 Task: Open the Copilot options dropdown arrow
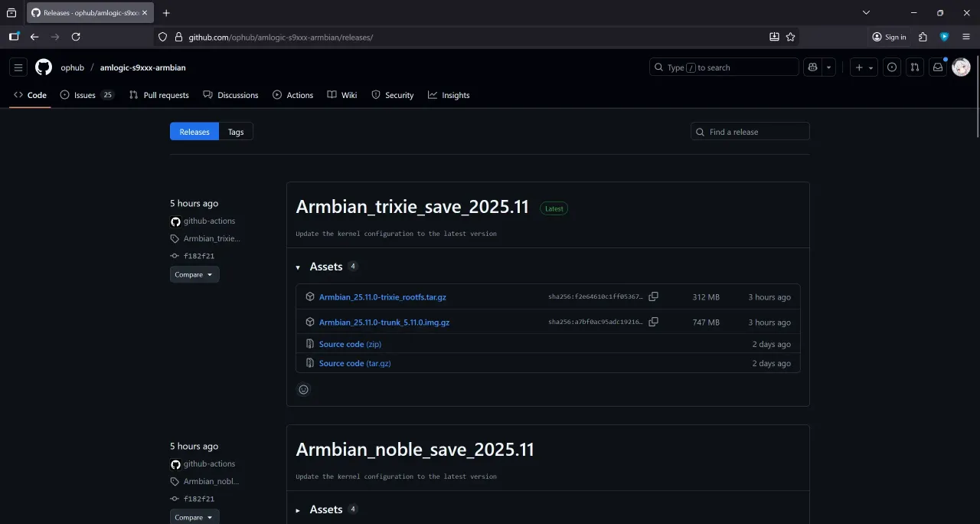(x=829, y=67)
